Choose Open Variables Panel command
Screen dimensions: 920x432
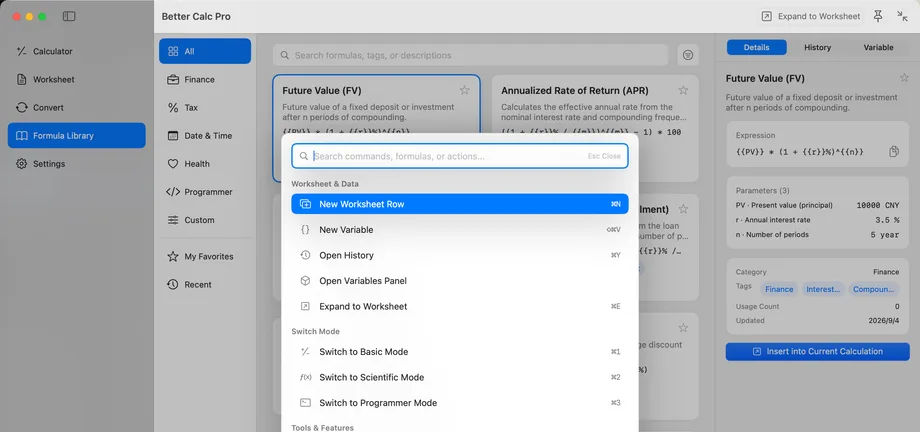pyautogui.click(x=460, y=281)
